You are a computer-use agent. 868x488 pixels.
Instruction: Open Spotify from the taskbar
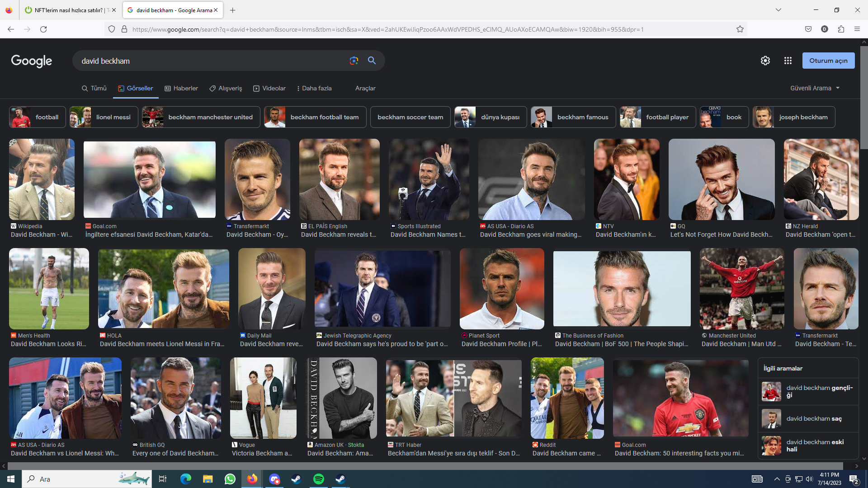click(318, 479)
